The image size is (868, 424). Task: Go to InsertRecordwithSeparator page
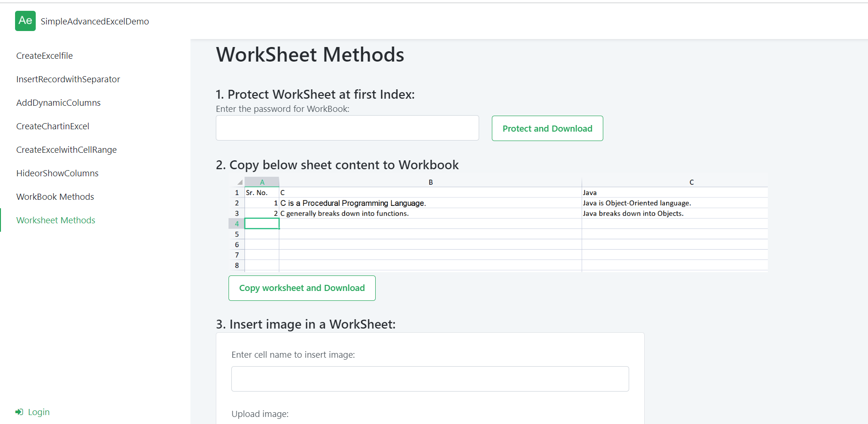pos(68,79)
